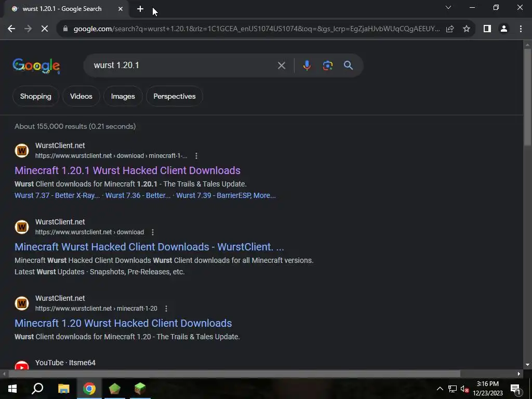Click the vertical scrollbar thumb
The width and height of the screenshot is (532, 399).
click(x=528, y=97)
